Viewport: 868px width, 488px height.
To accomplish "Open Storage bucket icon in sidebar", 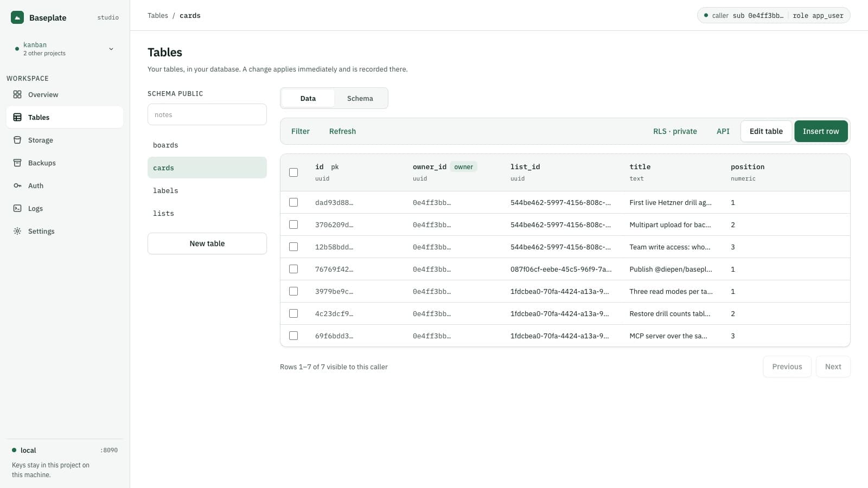I will 17,140.
